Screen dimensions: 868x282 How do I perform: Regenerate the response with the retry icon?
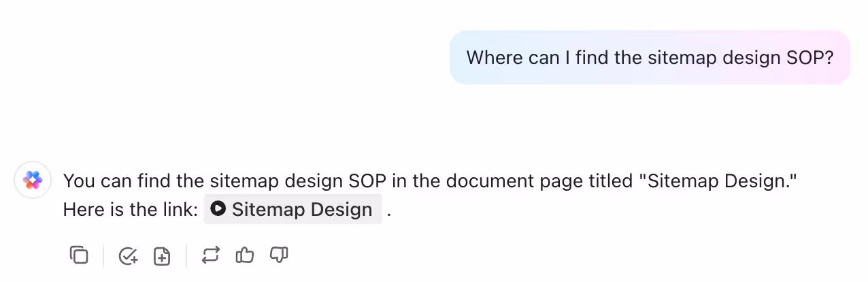pos(211,255)
